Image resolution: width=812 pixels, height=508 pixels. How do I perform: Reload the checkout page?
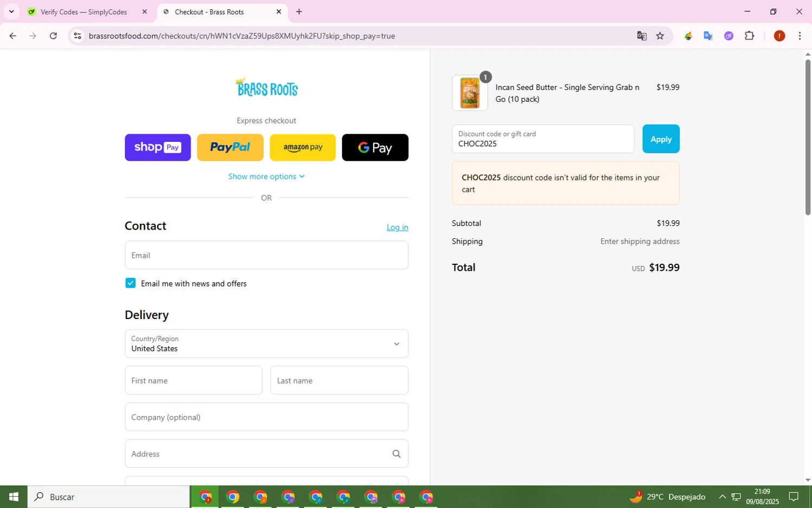tap(53, 36)
